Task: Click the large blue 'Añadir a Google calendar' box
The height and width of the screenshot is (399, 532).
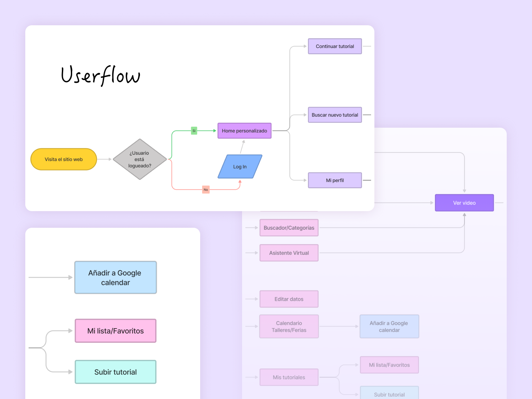Action: [115, 278]
